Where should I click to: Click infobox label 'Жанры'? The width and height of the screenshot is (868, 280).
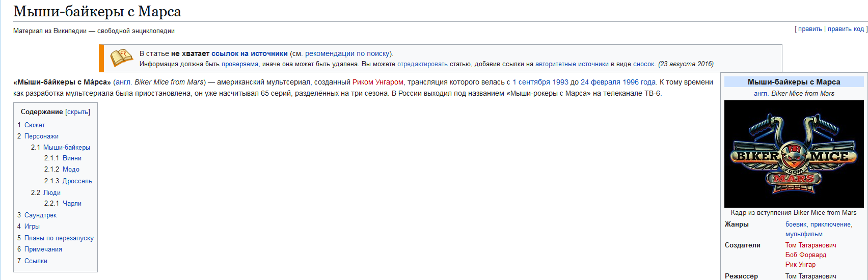737,225
